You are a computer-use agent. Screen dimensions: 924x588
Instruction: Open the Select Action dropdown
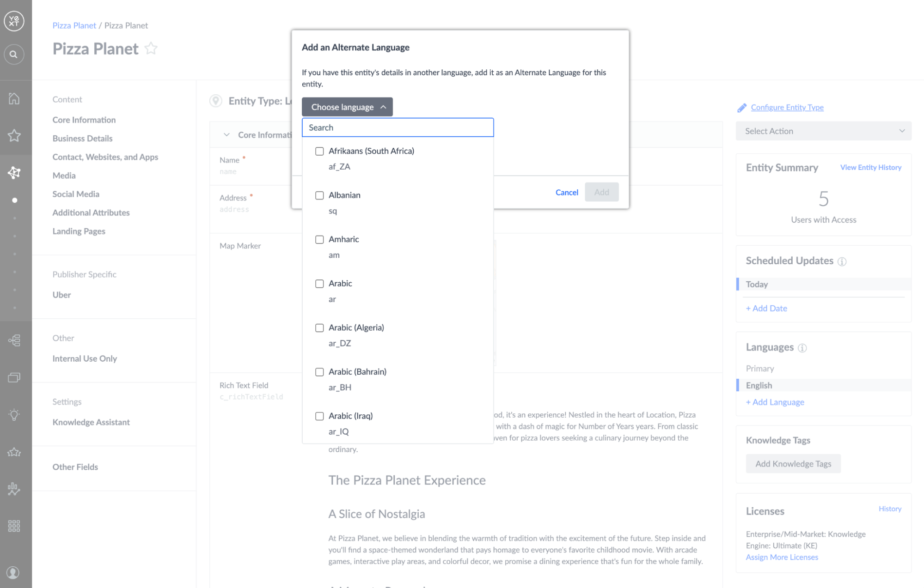point(823,131)
